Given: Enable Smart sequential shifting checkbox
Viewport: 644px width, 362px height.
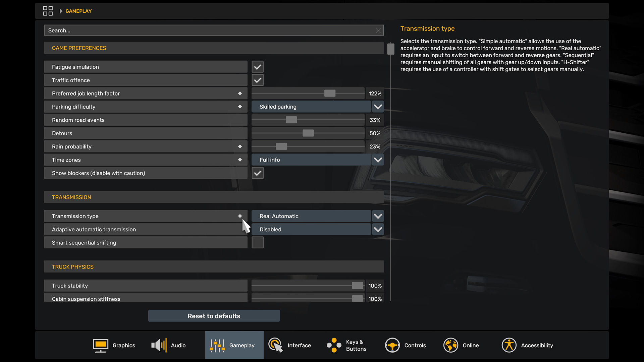Looking at the screenshot, I should [258, 243].
